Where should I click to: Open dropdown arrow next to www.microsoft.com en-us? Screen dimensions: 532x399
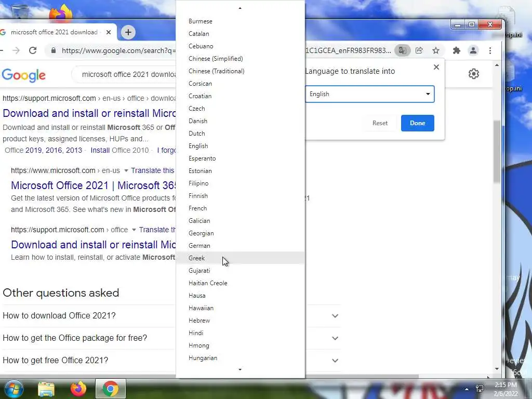[126, 170]
